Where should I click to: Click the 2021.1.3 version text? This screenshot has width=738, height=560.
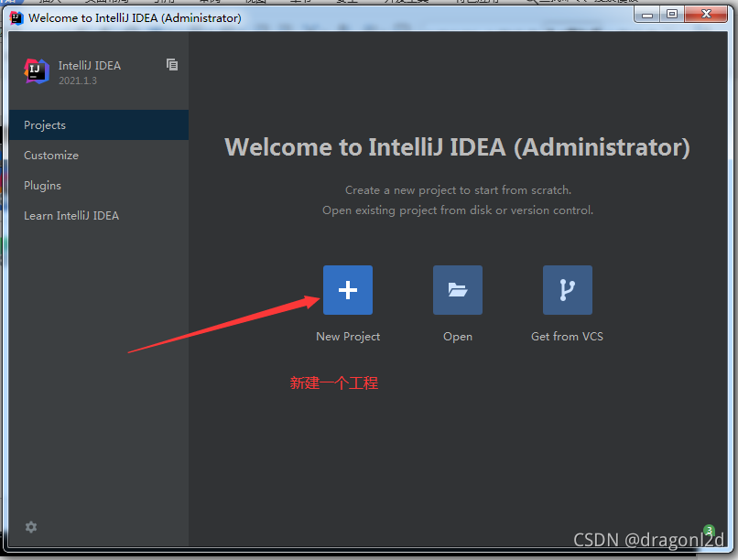78,81
